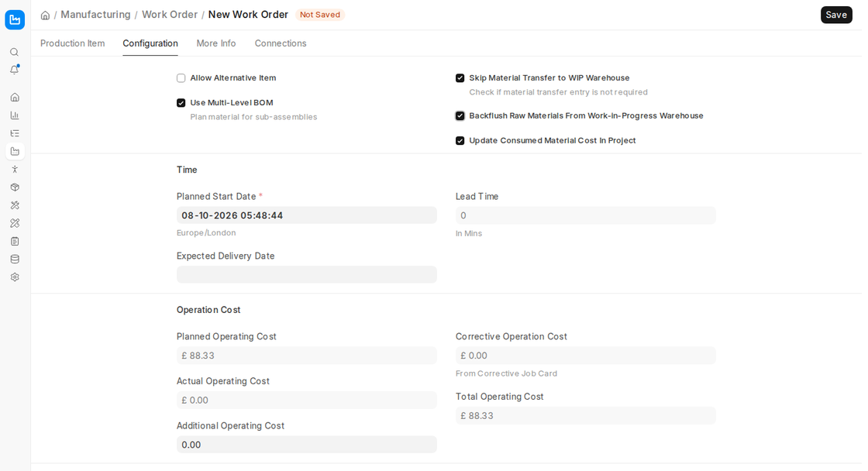
Task: Click the Europe/London timezone text
Action: click(206, 233)
